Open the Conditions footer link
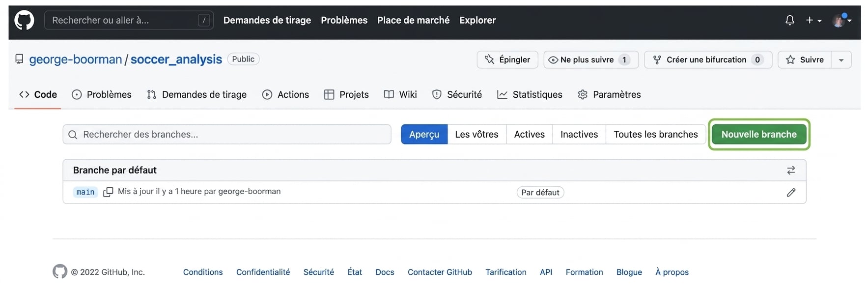 pos(203,272)
